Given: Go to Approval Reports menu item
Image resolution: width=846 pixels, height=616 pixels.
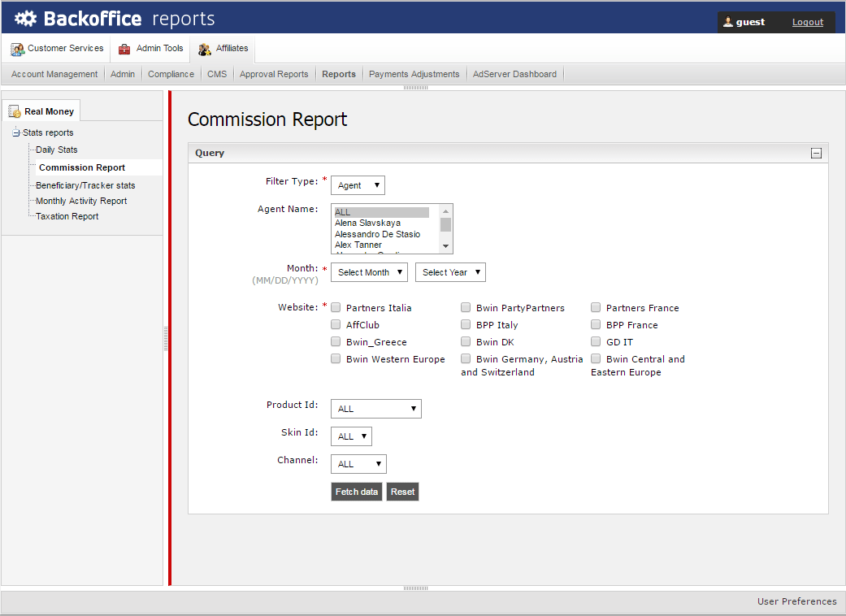Looking at the screenshot, I should pos(274,74).
